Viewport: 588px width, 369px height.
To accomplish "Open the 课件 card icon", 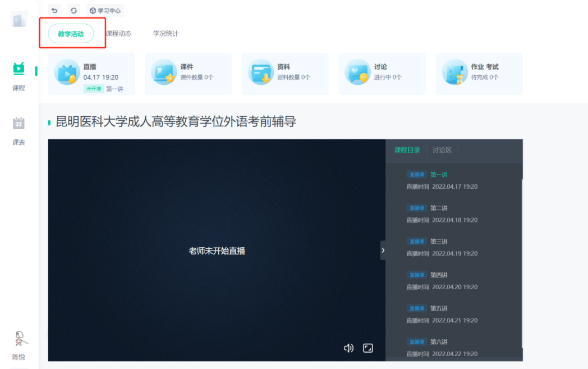I will [x=164, y=72].
